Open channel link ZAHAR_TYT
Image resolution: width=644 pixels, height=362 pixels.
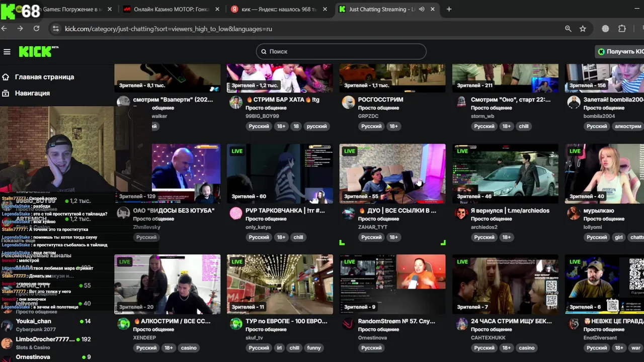click(x=373, y=227)
